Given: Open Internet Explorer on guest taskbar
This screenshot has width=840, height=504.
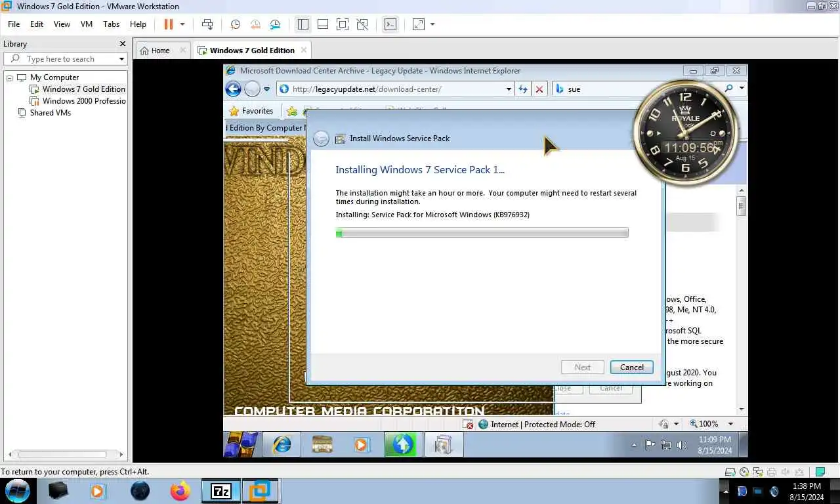Looking at the screenshot, I should tap(282, 444).
